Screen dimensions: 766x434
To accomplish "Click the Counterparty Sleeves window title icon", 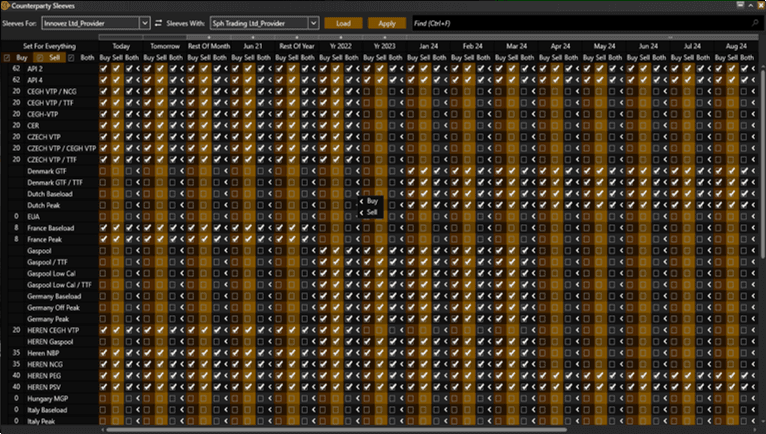I will click(6, 6).
